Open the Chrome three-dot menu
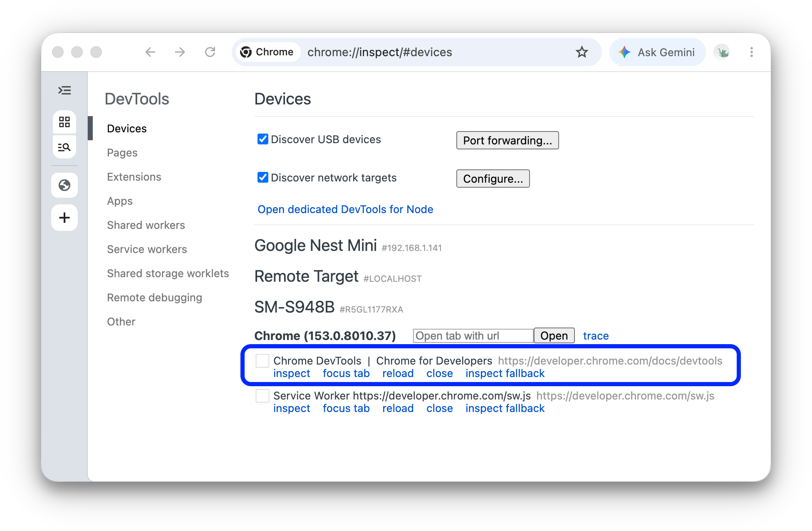 pos(751,52)
